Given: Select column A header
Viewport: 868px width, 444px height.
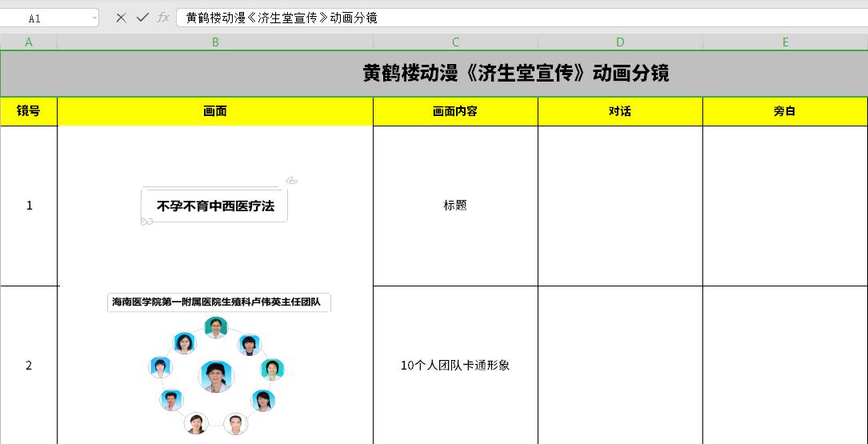Looking at the screenshot, I should (x=29, y=42).
